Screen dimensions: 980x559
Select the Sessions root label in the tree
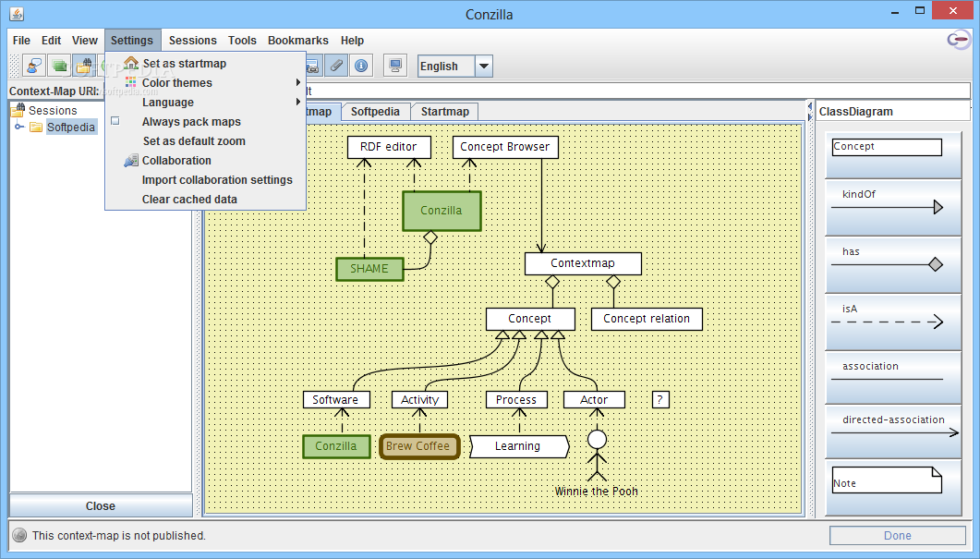53,110
